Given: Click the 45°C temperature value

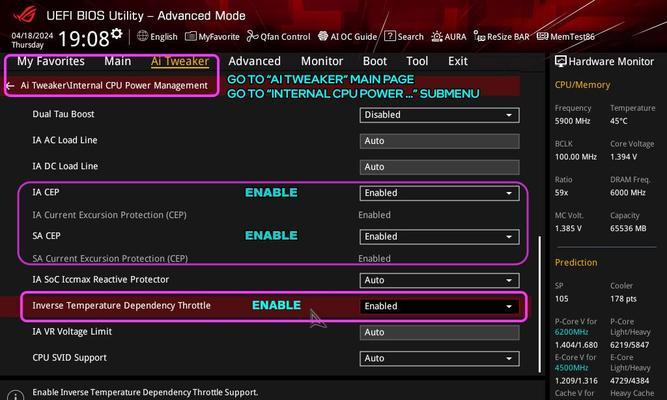Looking at the screenshot, I should pyautogui.click(x=619, y=121).
